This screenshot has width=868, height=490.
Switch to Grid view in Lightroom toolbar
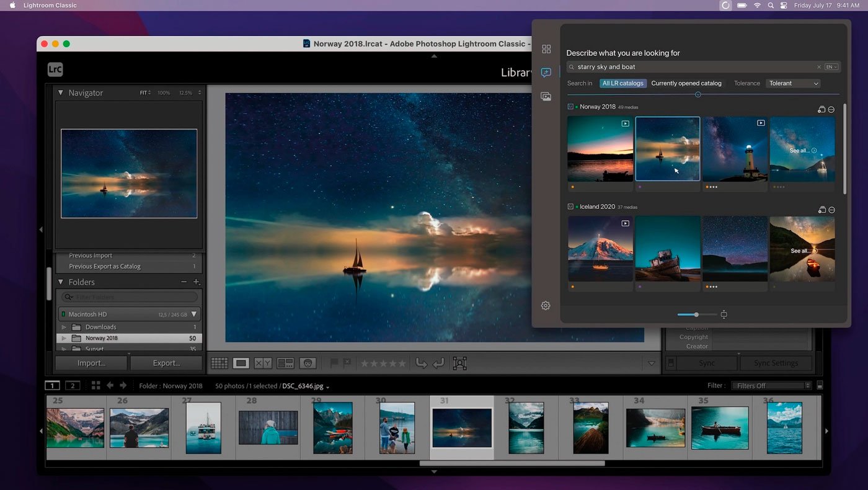click(219, 363)
